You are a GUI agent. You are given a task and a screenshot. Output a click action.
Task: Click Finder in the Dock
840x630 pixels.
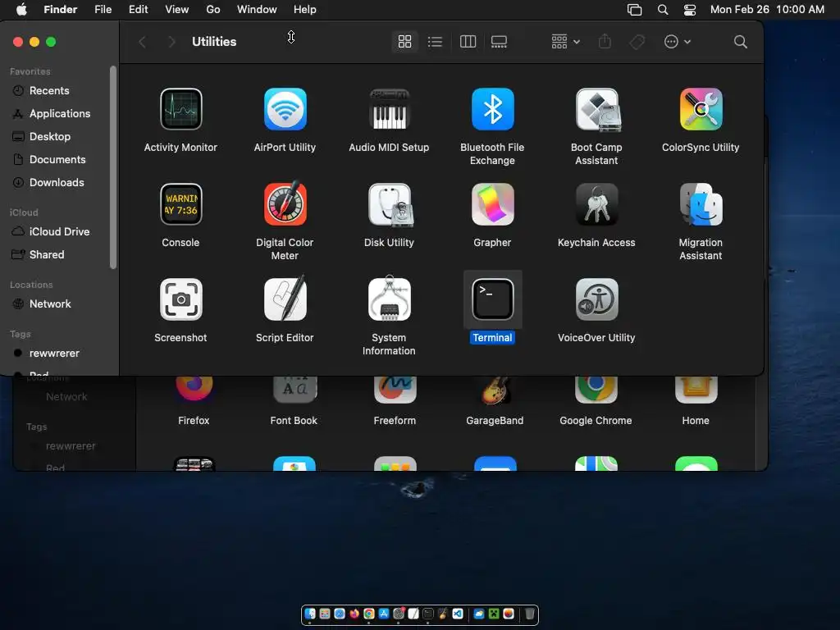[310, 614]
